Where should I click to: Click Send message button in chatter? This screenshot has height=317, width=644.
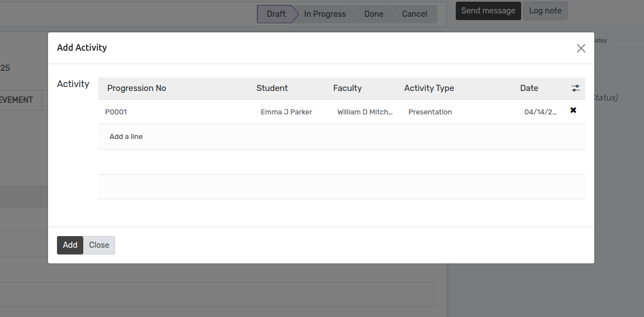click(488, 11)
